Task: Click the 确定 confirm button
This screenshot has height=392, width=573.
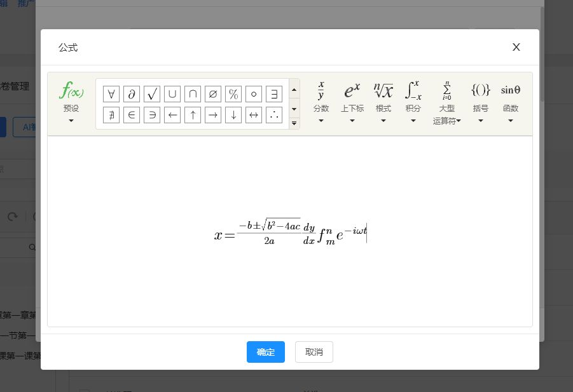Action: point(266,352)
